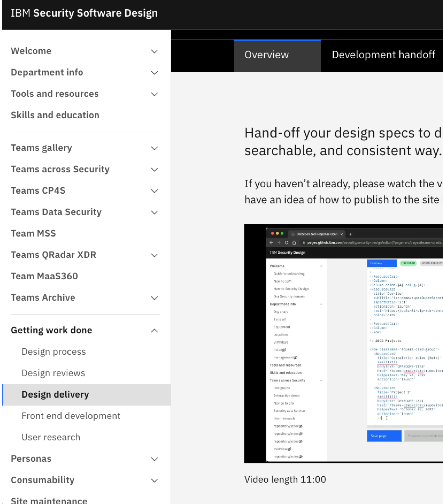
Task: Collapse the Getting work done section
Action: [154, 331]
